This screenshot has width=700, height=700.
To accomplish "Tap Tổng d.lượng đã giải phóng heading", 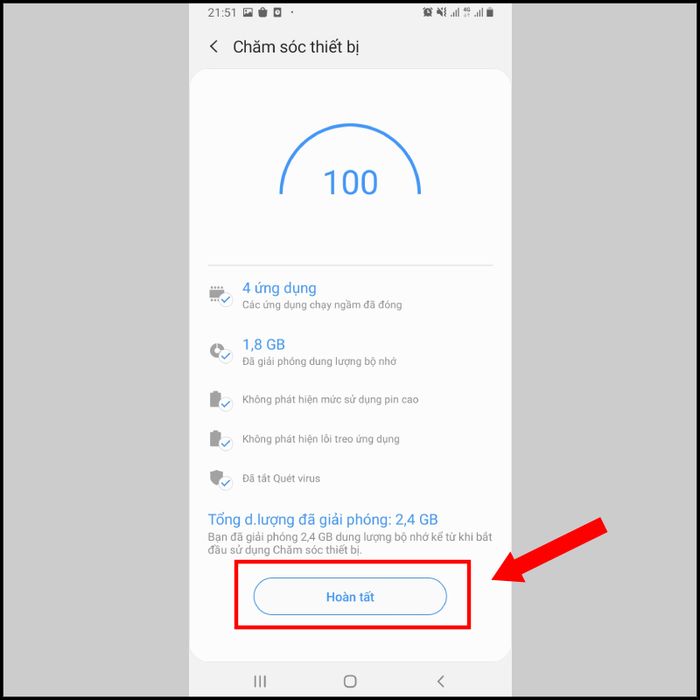I will click(323, 520).
